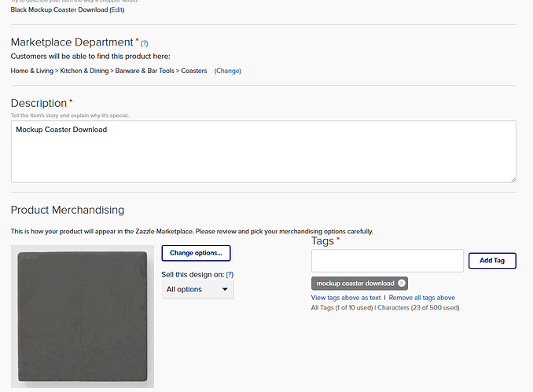Click the Add Tag button
The width and height of the screenshot is (533, 392).
[492, 261]
